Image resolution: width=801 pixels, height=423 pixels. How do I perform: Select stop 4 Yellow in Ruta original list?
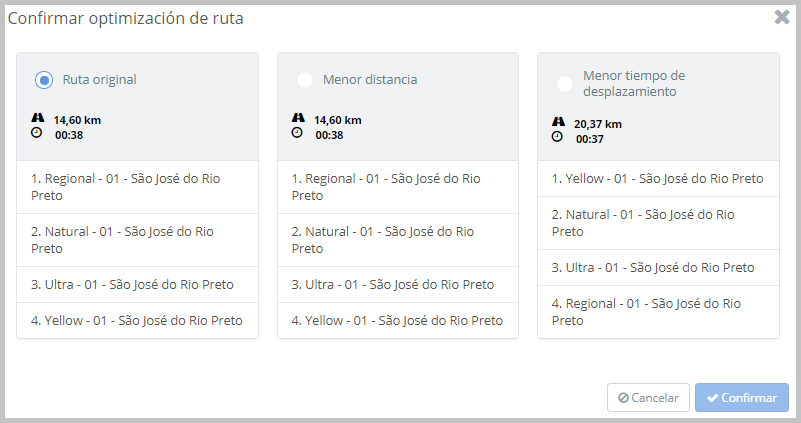click(x=137, y=321)
